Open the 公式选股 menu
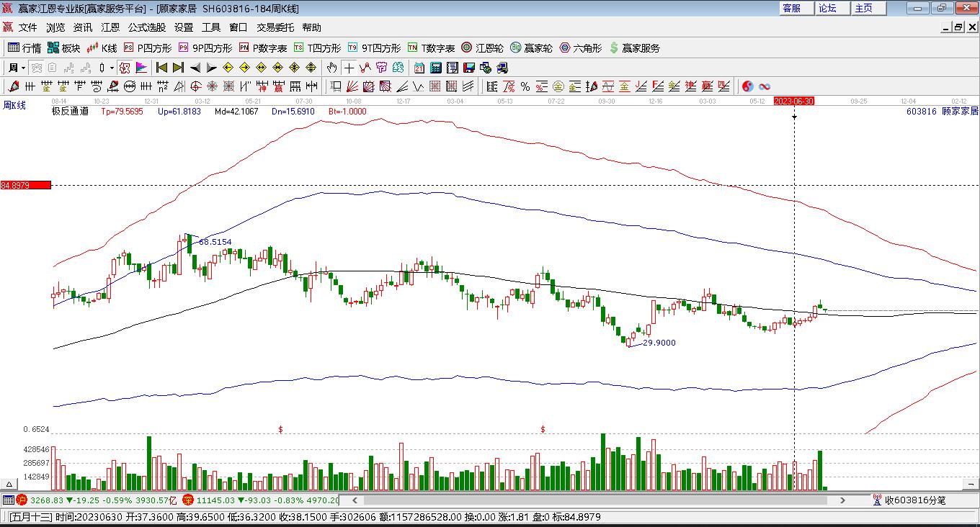This screenshot has height=527, width=980. (x=147, y=27)
